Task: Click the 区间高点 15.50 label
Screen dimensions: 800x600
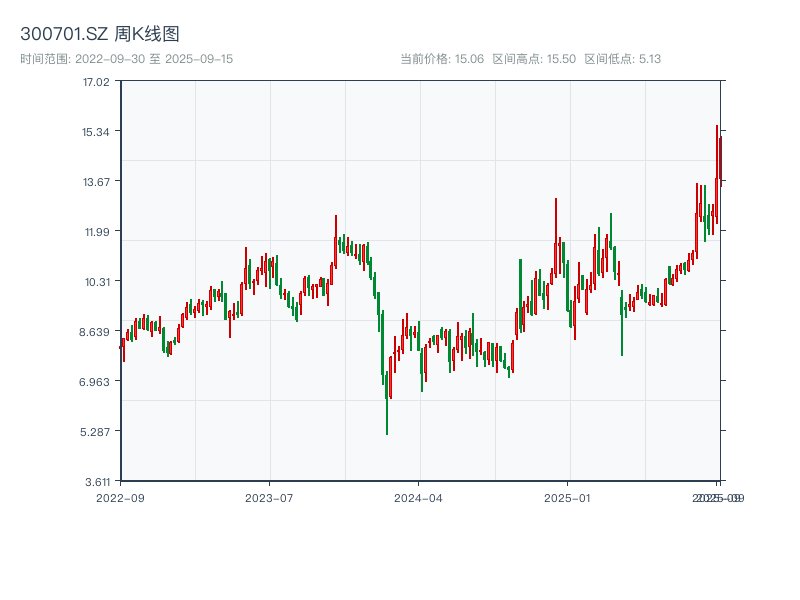Action: (534, 59)
